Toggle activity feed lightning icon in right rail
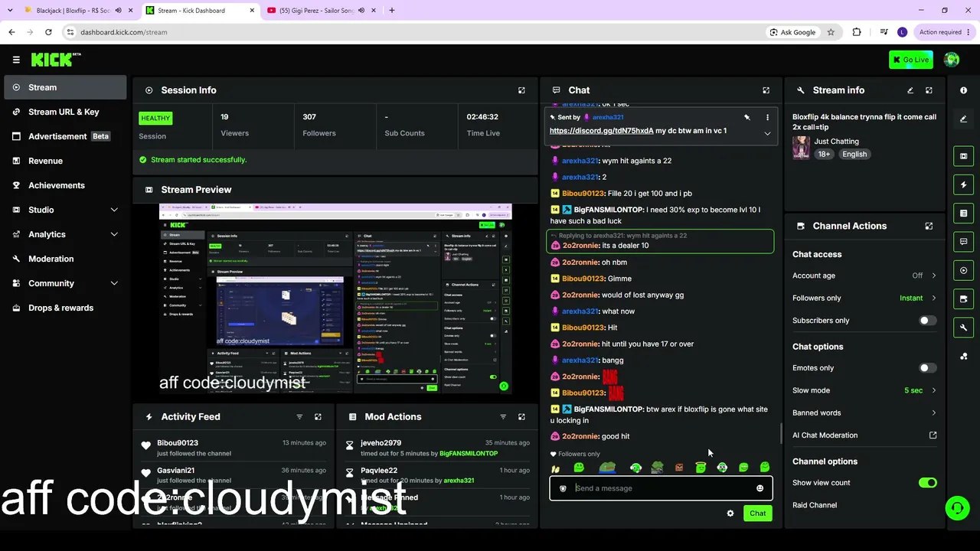 (964, 184)
